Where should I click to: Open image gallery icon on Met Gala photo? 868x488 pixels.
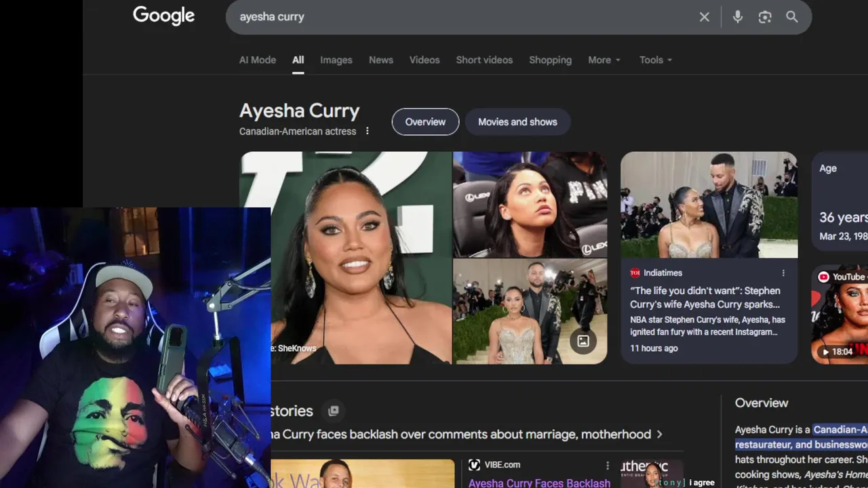[x=583, y=341]
